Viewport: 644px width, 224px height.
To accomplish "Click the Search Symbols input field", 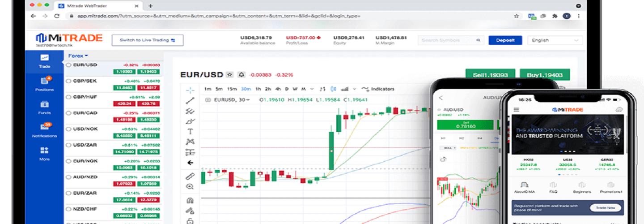I will (447, 40).
